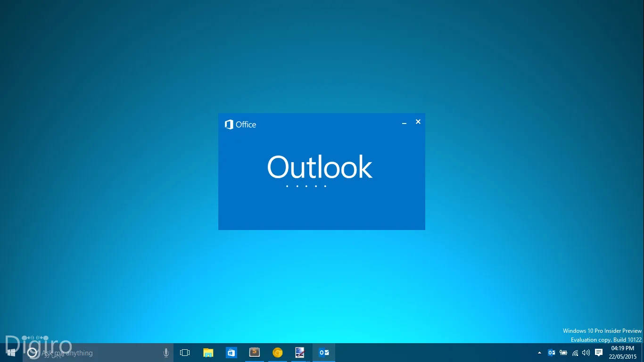
Task: Launch File Explorer from the taskbar
Action: 208,353
